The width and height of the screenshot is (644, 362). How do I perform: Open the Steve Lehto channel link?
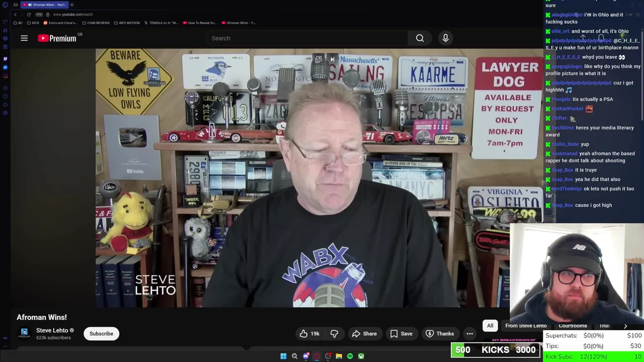click(x=52, y=330)
